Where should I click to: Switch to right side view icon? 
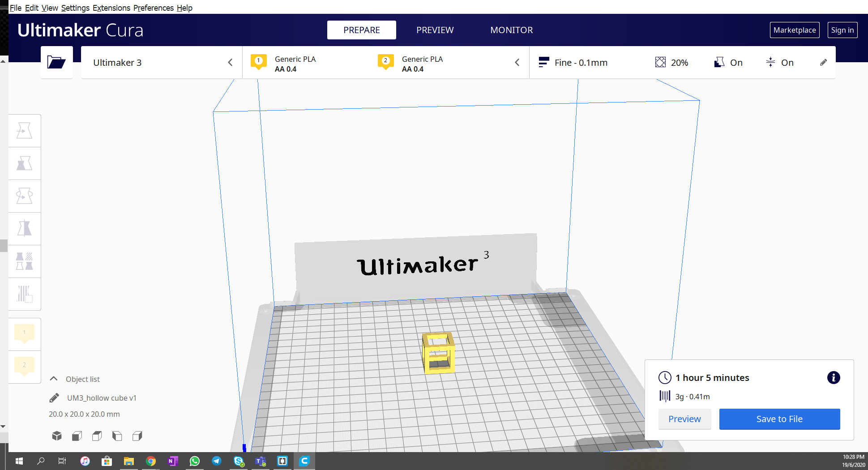pos(137,436)
